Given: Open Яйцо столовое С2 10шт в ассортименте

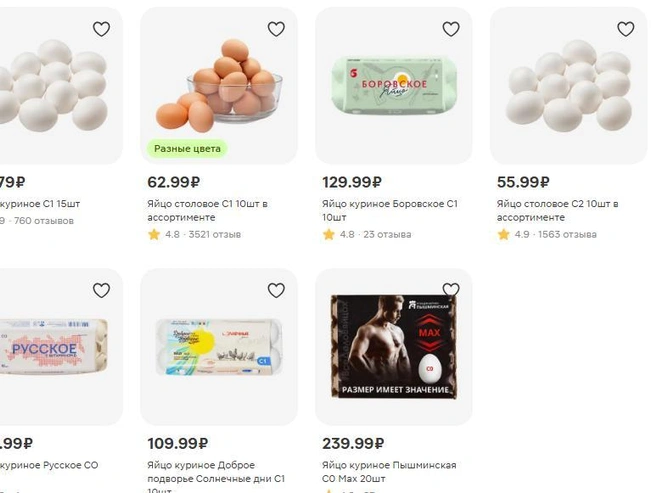Looking at the screenshot, I should (x=557, y=211).
